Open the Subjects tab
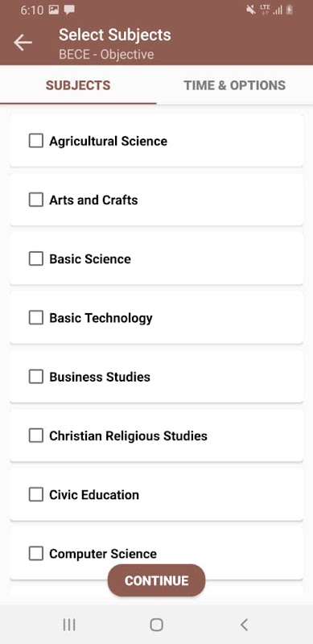The width and height of the screenshot is (313, 644). (x=78, y=85)
